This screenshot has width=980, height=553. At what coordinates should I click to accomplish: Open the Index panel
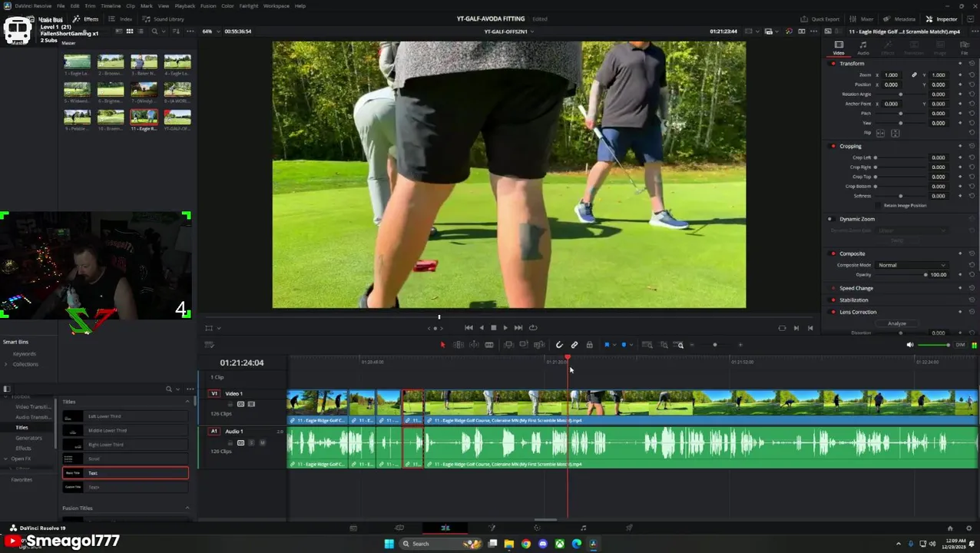coord(121,18)
